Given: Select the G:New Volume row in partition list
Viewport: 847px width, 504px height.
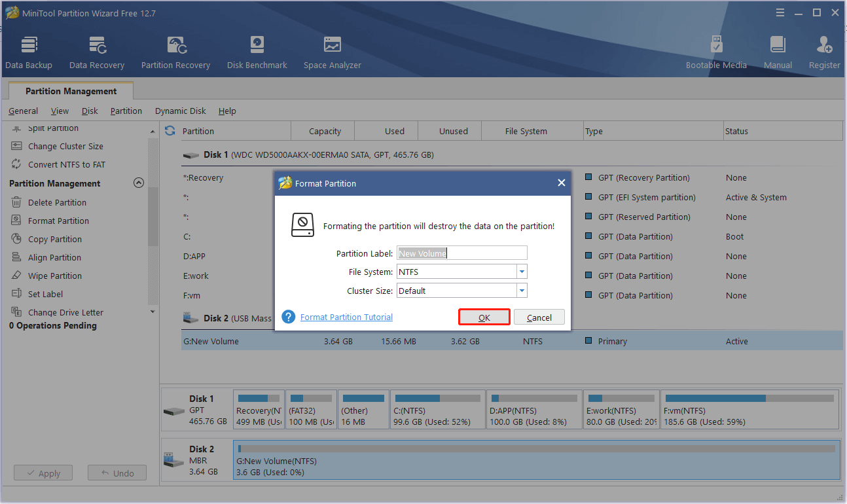Looking at the screenshot, I should point(512,341).
